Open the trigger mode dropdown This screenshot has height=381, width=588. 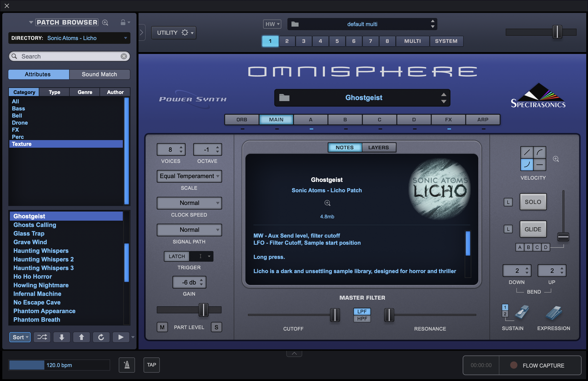point(202,256)
